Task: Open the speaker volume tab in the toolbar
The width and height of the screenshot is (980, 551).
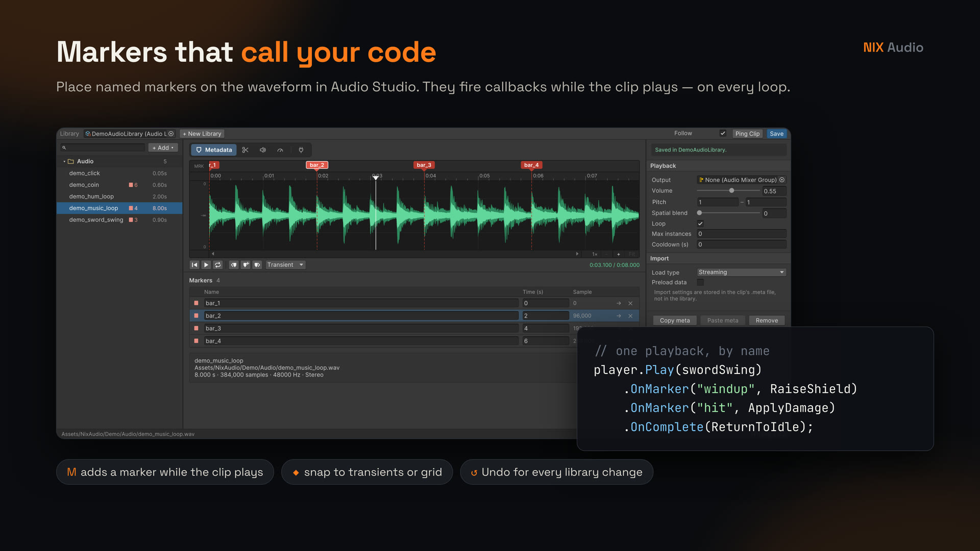Action: click(x=263, y=150)
